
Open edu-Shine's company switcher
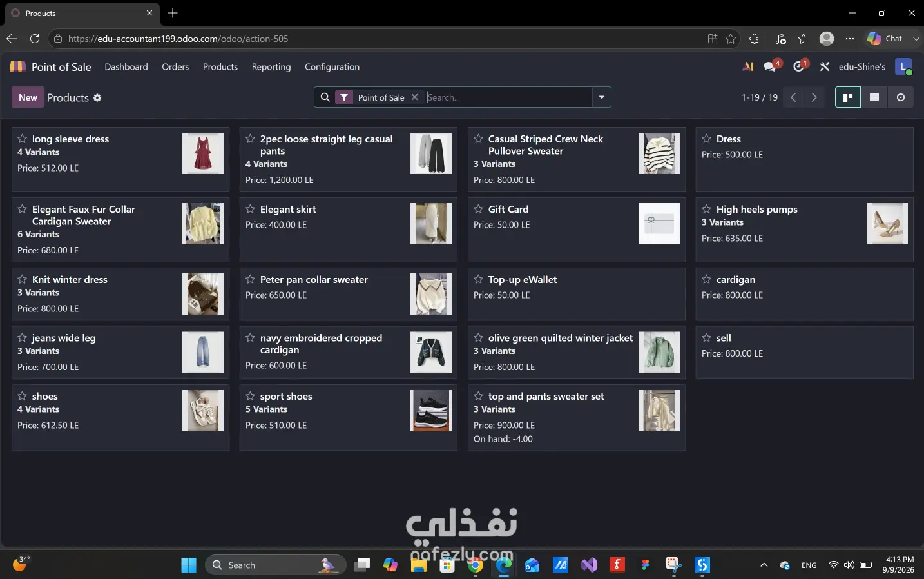click(x=862, y=66)
